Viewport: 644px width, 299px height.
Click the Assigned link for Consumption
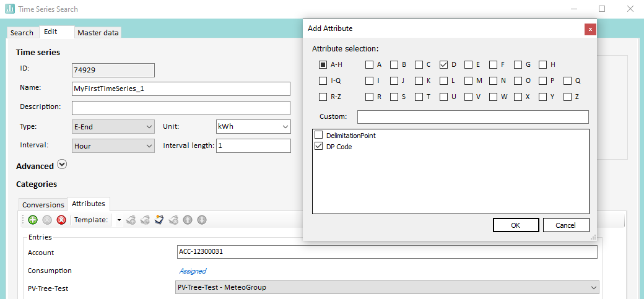[x=193, y=271]
